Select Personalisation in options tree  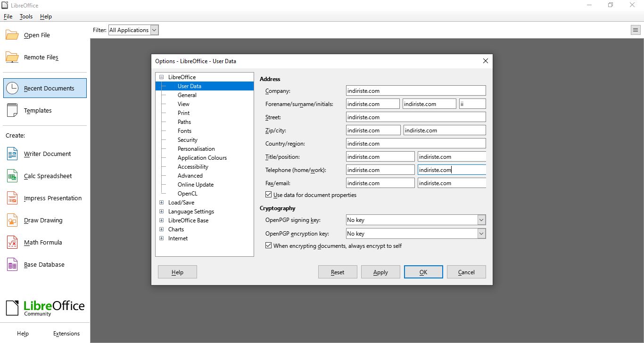point(196,148)
